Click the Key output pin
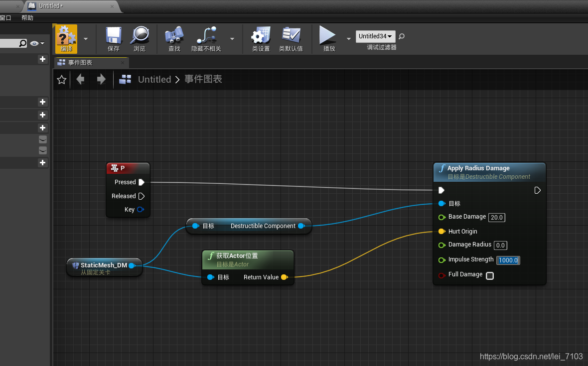This screenshot has height=366, width=588. point(141,210)
